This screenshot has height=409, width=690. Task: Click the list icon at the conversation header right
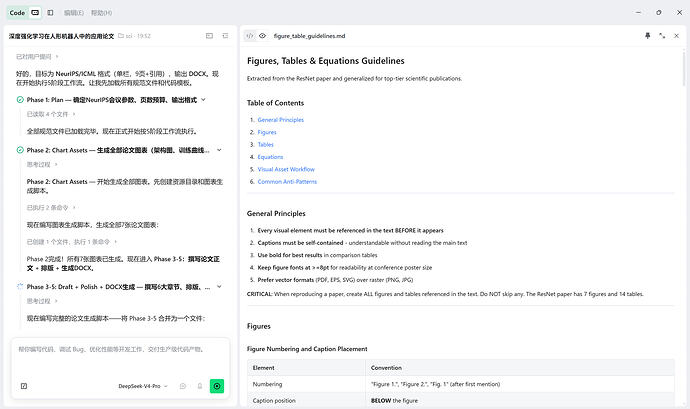coord(225,36)
